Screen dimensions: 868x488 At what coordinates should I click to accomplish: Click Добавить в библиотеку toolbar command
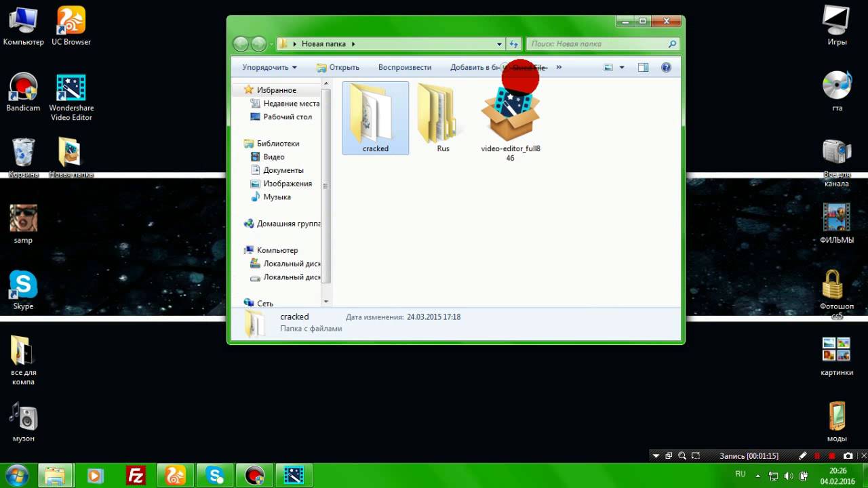tap(475, 67)
